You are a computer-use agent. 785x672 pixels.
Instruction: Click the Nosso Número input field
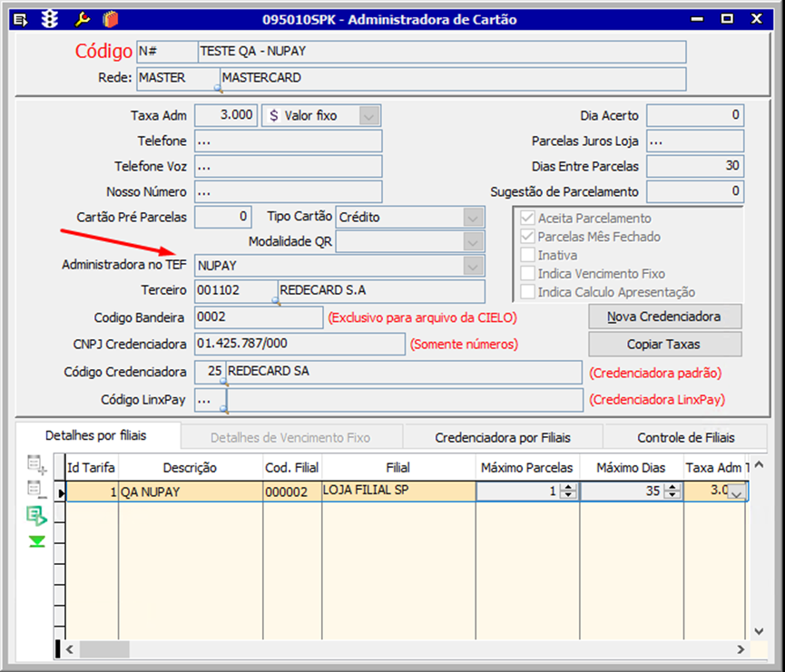tap(289, 192)
